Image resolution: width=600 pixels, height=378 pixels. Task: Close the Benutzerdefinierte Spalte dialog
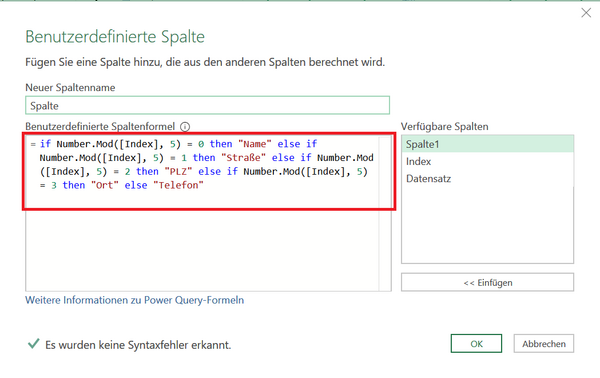tap(586, 13)
